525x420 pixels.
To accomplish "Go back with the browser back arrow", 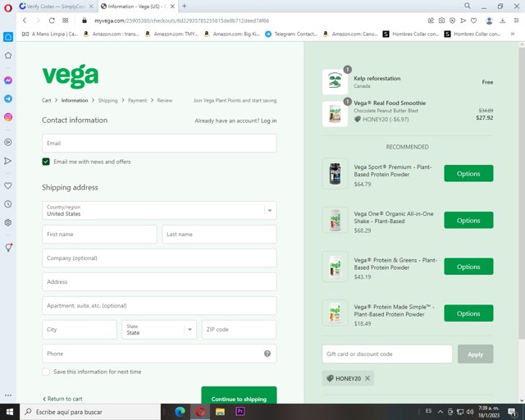I will pyautogui.click(x=25, y=21).
